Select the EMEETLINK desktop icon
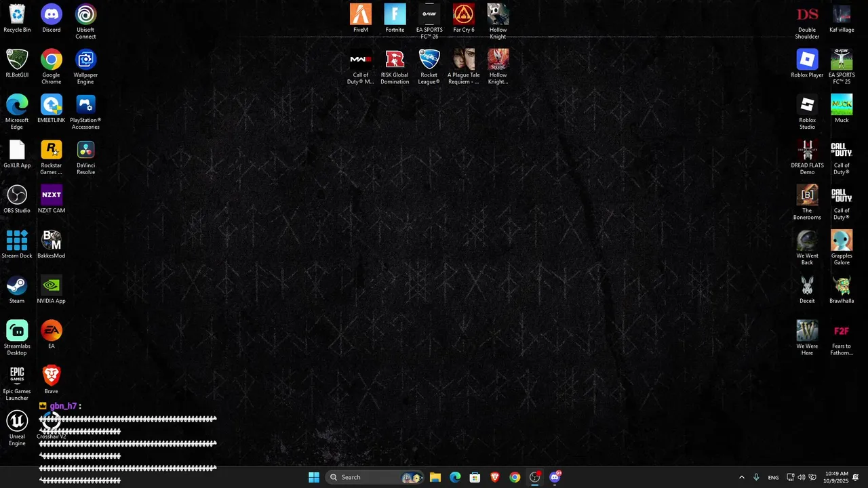The image size is (868, 488). coord(52,109)
